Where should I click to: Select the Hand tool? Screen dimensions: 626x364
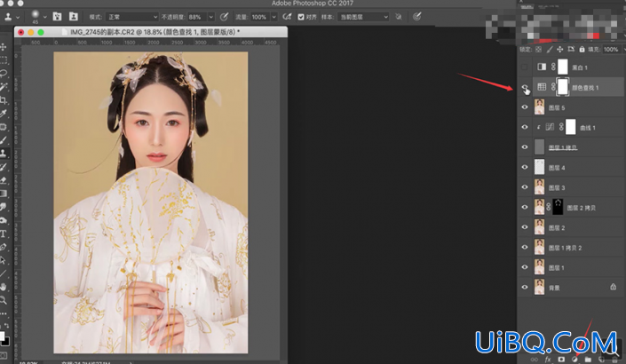coord(4,287)
